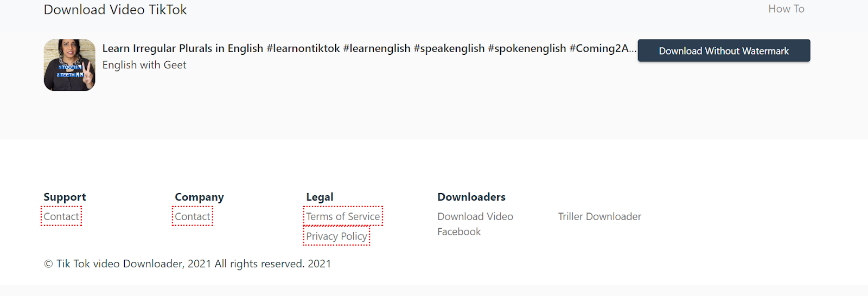868x296 pixels.
Task: Click the #spokenenglish hashtag in the title
Action: (x=527, y=48)
